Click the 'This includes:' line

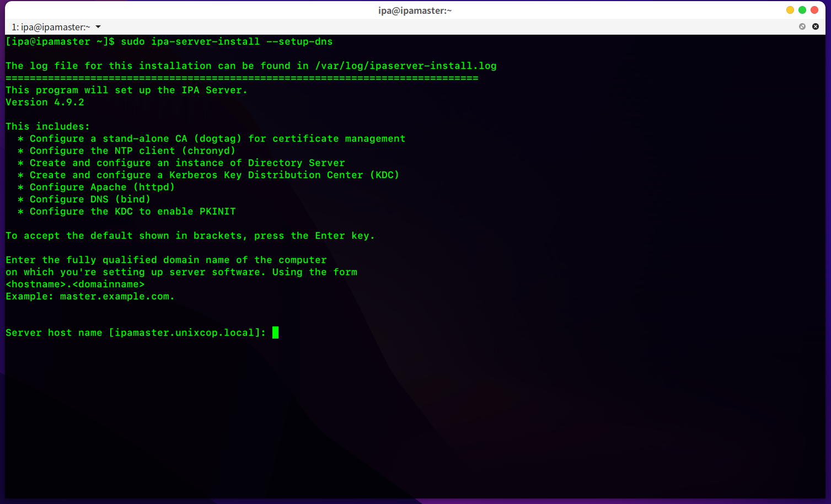tap(47, 127)
